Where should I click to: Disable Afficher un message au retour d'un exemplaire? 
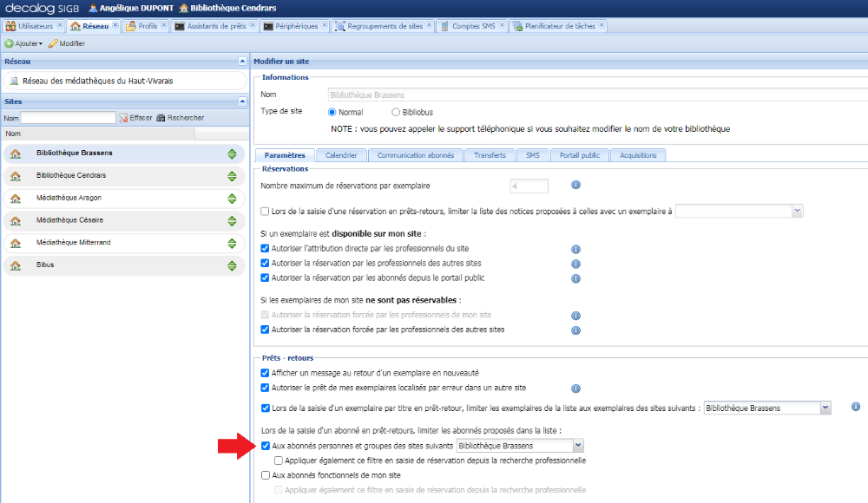point(265,373)
